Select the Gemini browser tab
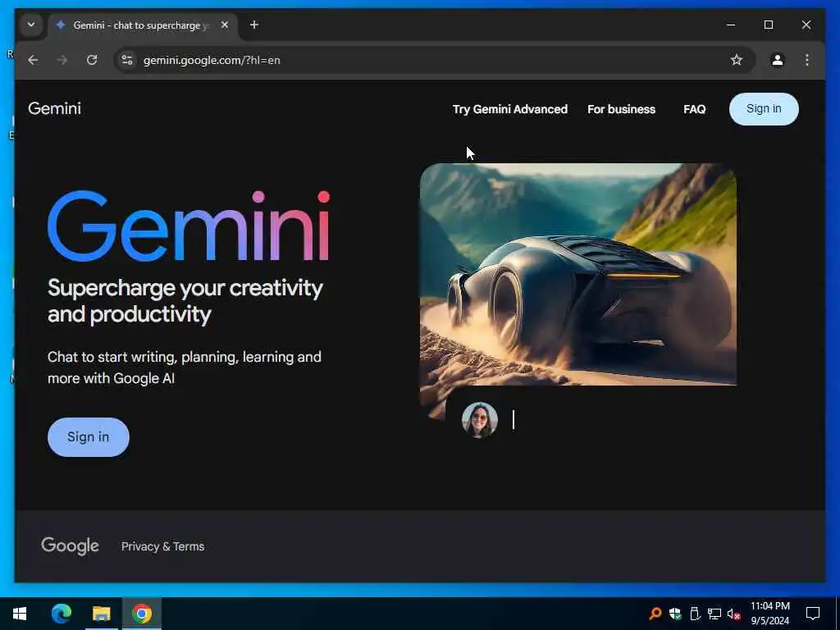 (143, 25)
